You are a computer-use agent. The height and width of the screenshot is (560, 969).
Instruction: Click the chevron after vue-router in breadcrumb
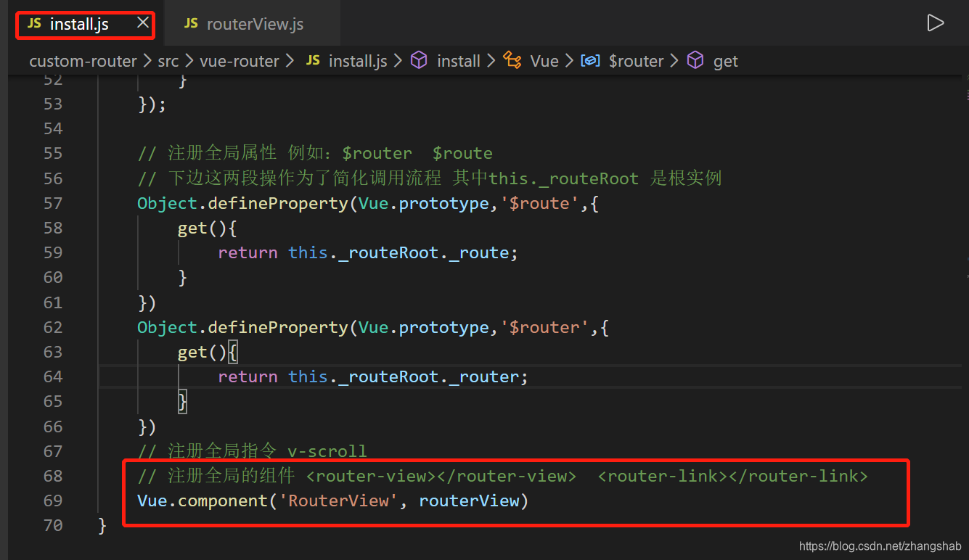point(290,62)
